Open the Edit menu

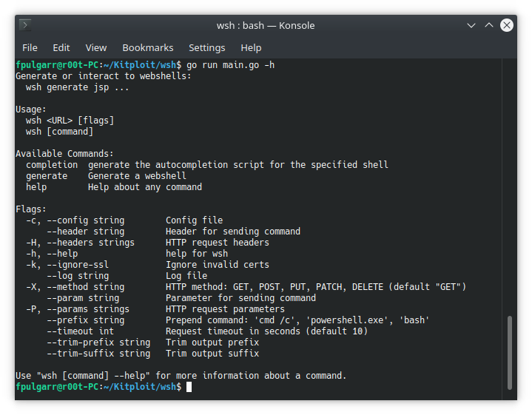[61, 48]
